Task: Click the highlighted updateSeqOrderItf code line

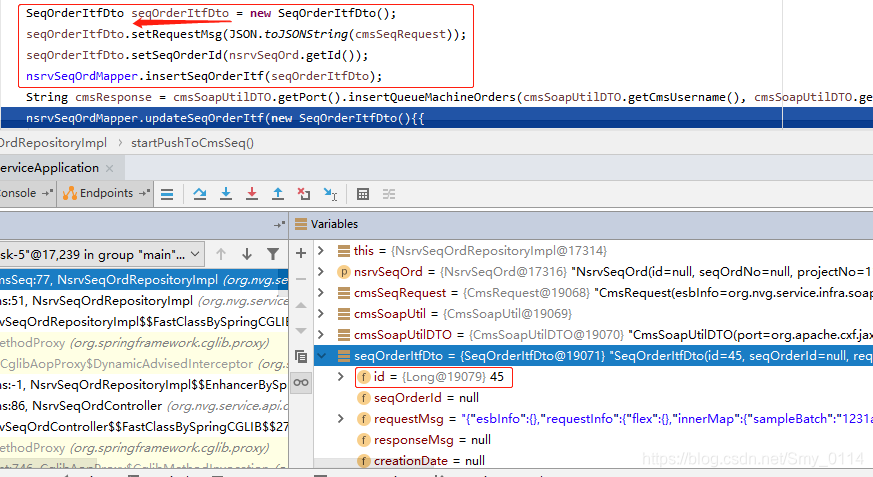Action: (436, 118)
